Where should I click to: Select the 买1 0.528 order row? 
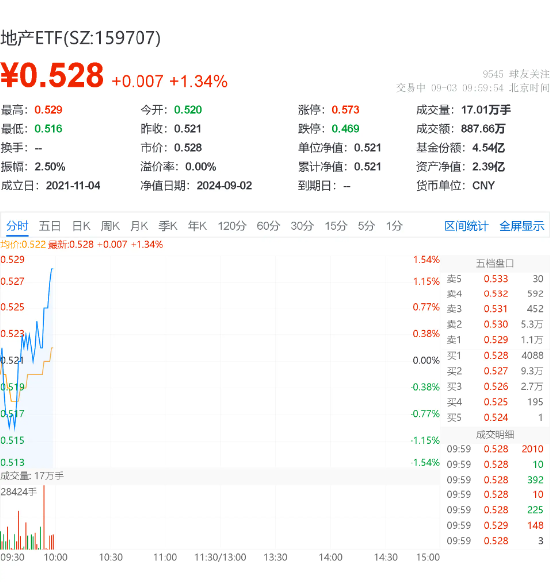(495, 356)
